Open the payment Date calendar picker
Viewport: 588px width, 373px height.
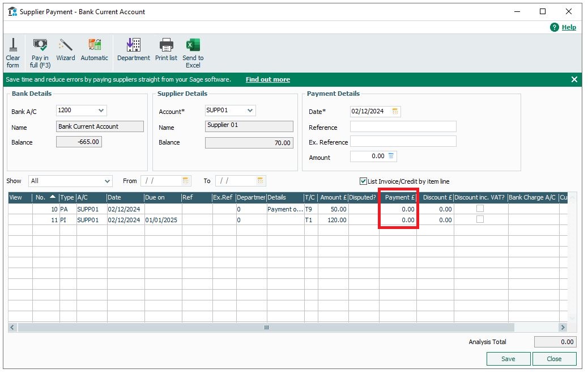coord(395,111)
